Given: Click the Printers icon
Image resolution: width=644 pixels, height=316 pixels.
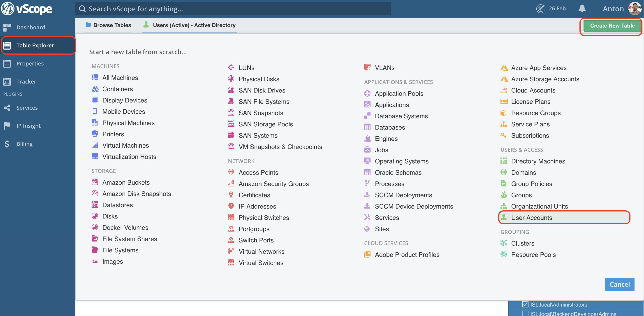Looking at the screenshot, I should tap(95, 134).
